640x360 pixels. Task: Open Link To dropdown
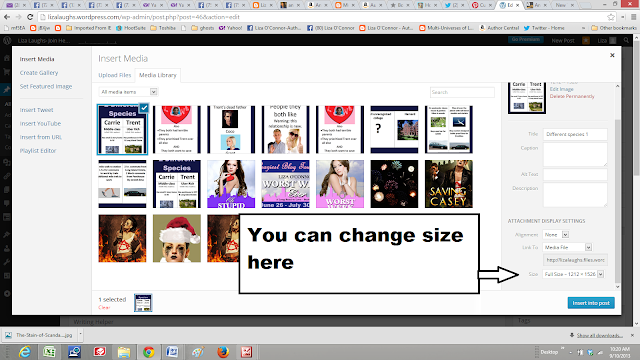[x=567, y=247]
